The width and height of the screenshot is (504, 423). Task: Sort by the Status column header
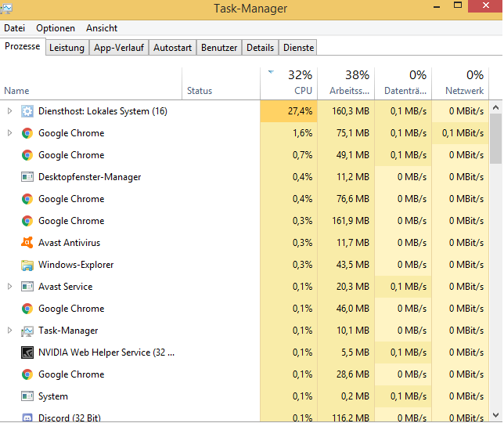point(221,84)
